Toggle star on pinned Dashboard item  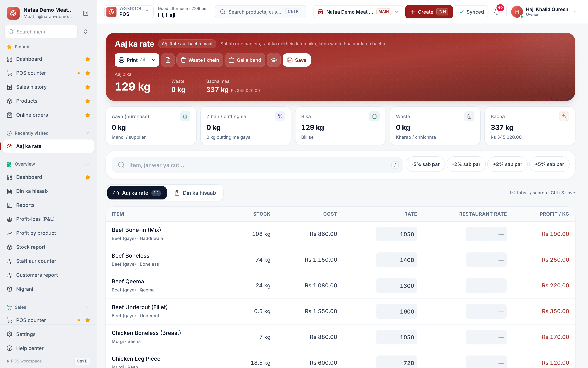click(88, 59)
